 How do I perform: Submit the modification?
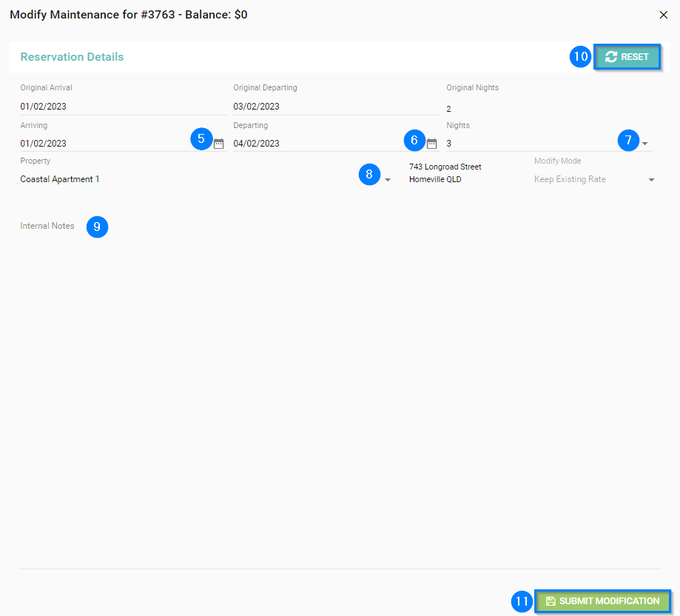602,601
